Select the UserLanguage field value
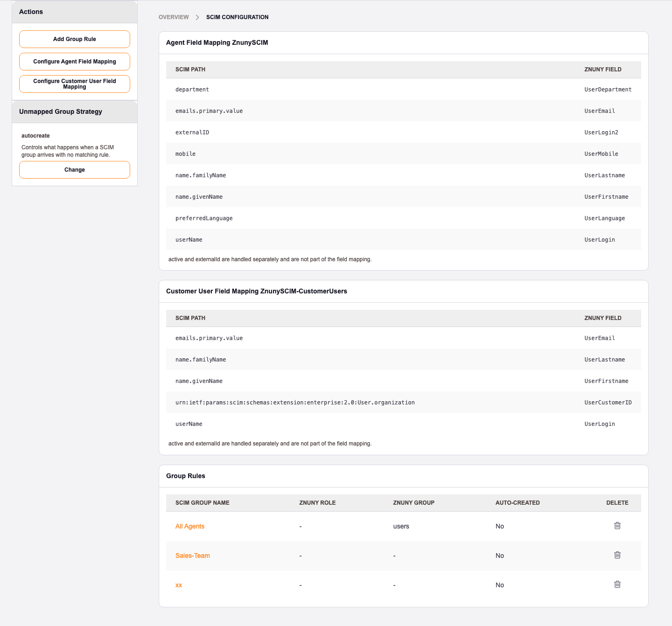The image size is (672, 626). click(605, 218)
